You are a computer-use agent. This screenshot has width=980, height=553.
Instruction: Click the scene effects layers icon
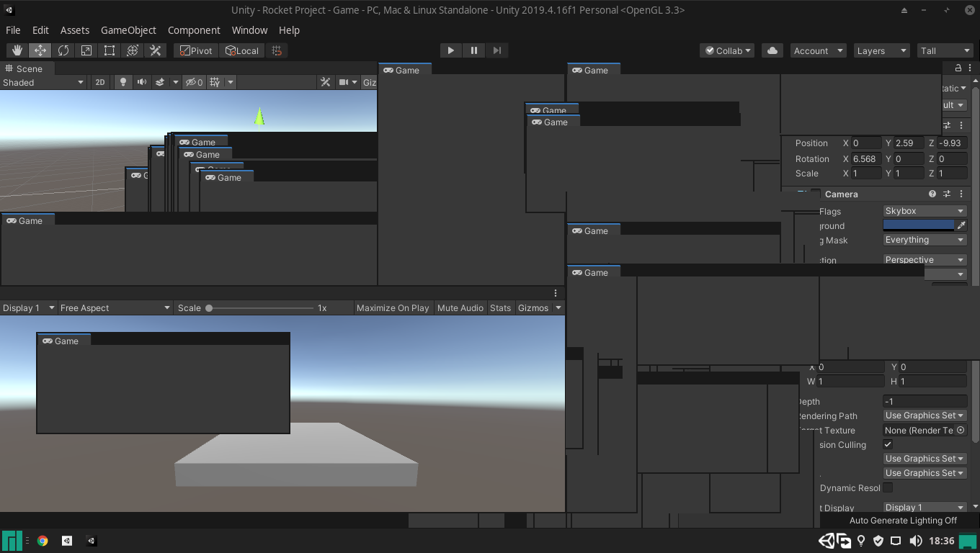pos(160,82)
